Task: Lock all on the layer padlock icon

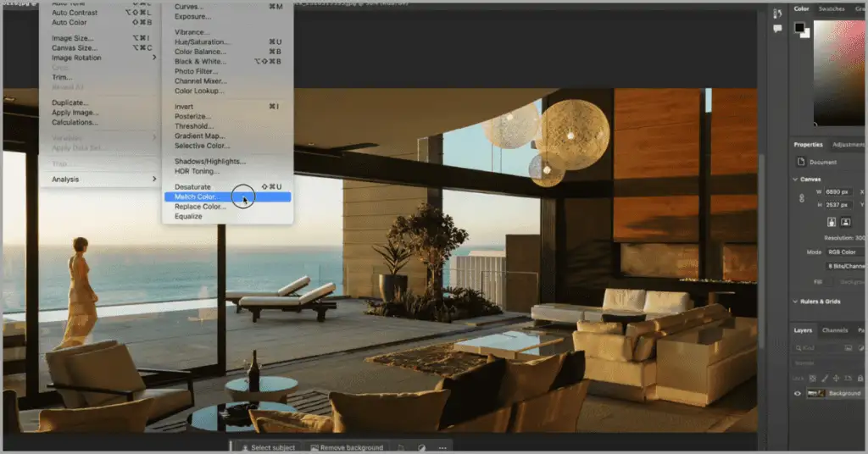Action: tap(860, 379)
